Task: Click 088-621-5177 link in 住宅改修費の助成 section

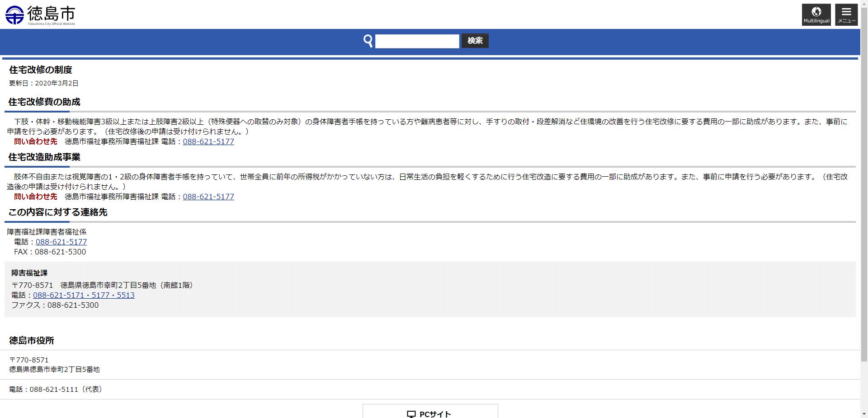Action: pyautogui.click(x=208, y=141)
